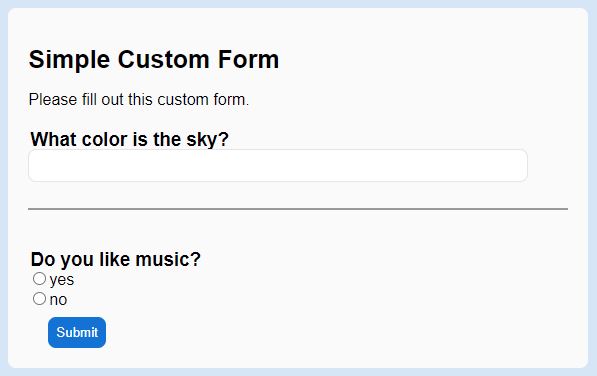The height and width of the screenshot is (376, 597).
Task: Select the "yes" radio button
Action: (39, 279)
